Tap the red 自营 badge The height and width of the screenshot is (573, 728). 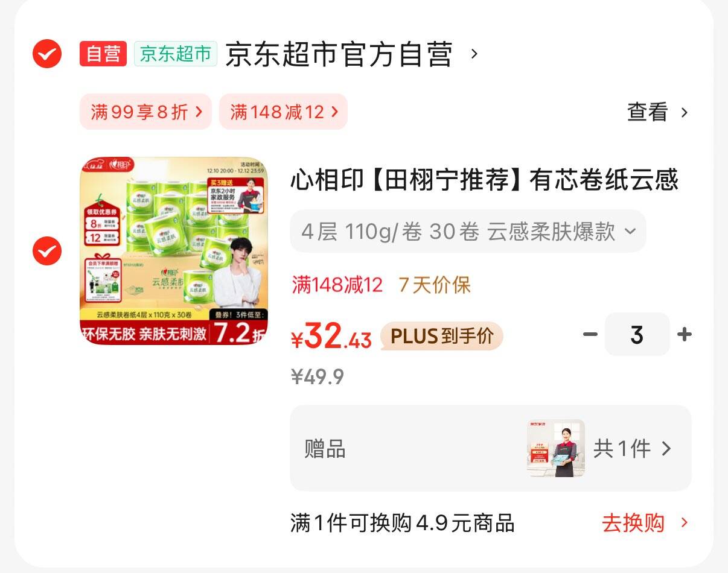pyautogui.click(x=103, y=54)
